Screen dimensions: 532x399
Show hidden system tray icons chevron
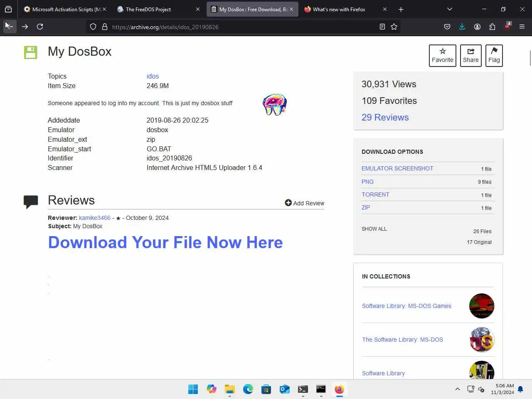click(458, 389)
